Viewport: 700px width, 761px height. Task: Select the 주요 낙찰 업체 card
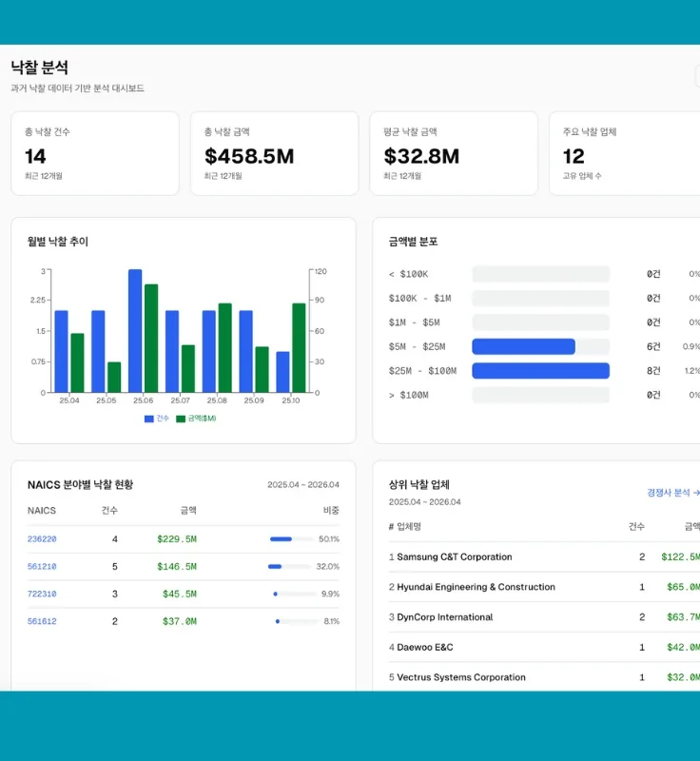pyautogui.click(x=624, y=153)
